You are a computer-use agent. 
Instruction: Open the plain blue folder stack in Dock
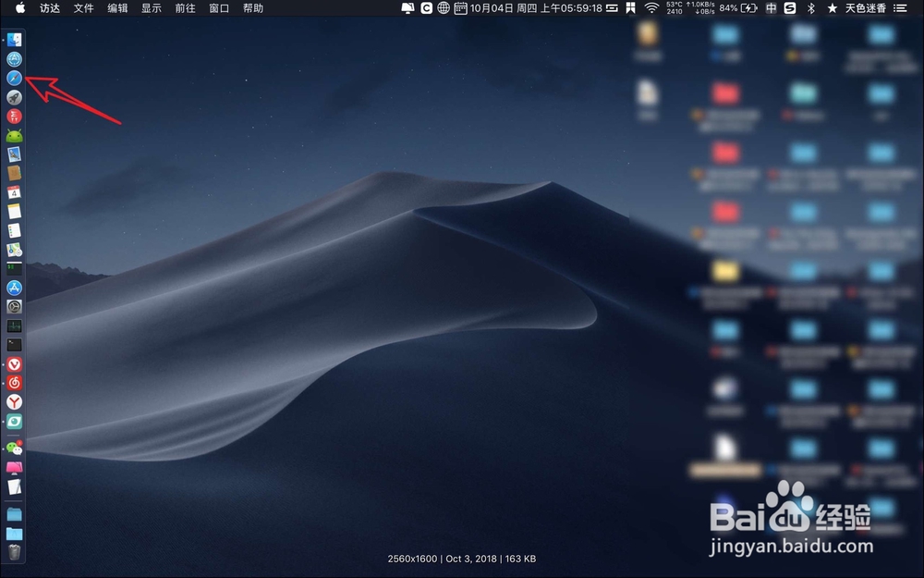[x=14, y=514]
